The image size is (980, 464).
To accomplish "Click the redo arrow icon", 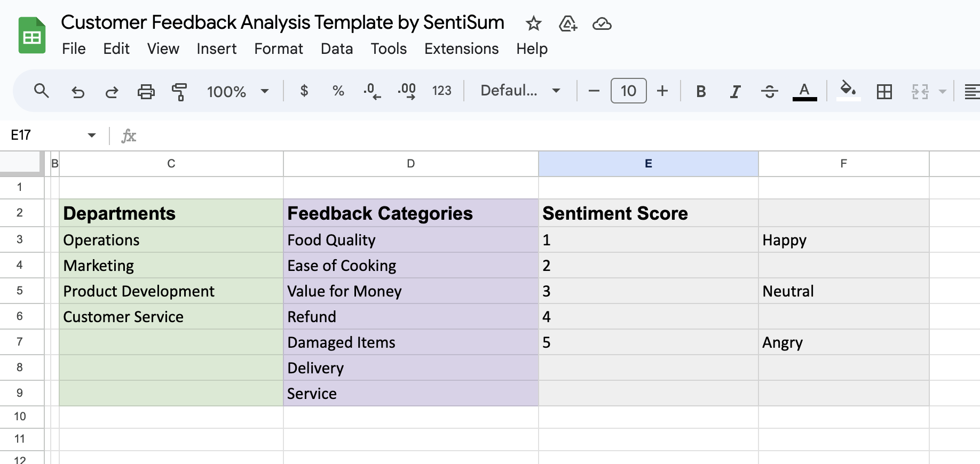I will click(x=112, y=92).
